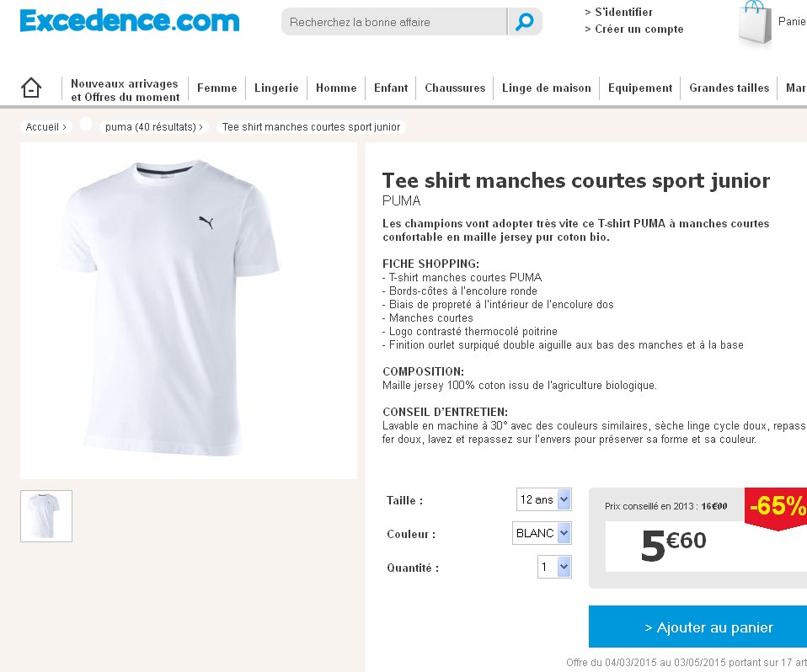Click the Puma logo on the t-shirt image
Image resolution: width=807 pixels, height=672 pixels.
206,222
